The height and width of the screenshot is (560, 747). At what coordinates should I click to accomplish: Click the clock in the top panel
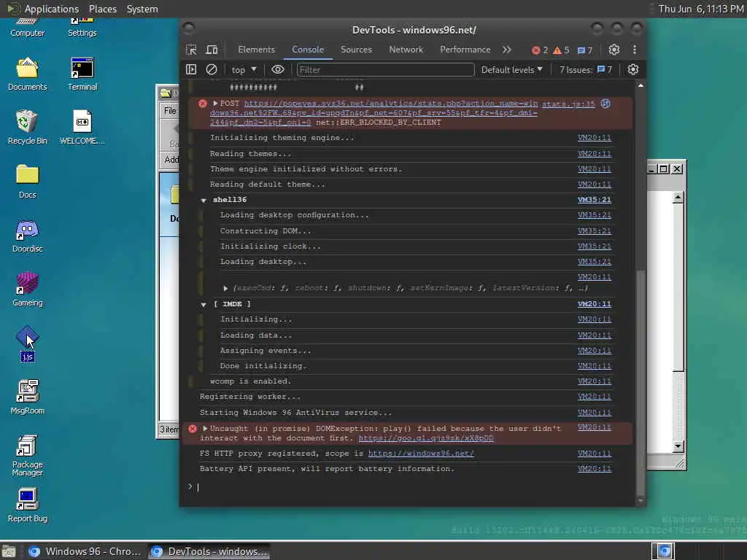tap(701, 9)
